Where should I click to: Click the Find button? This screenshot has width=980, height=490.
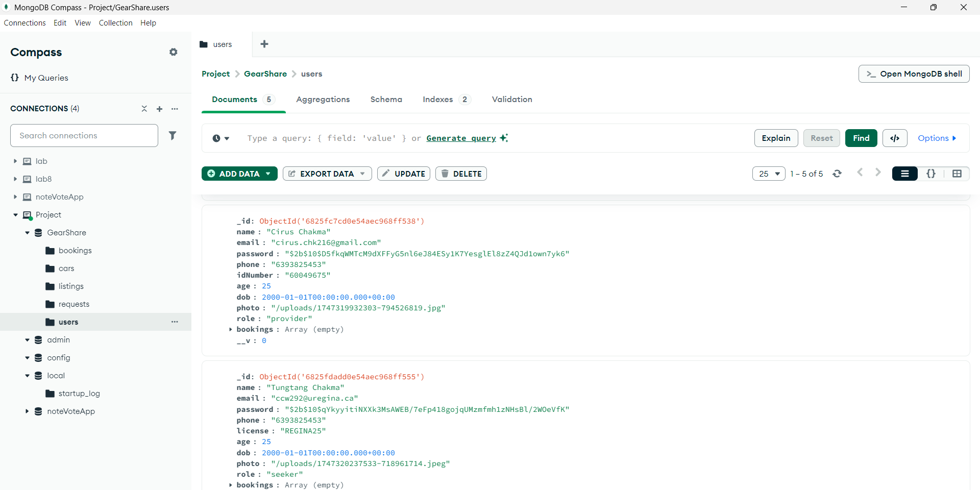pos(861,138)
